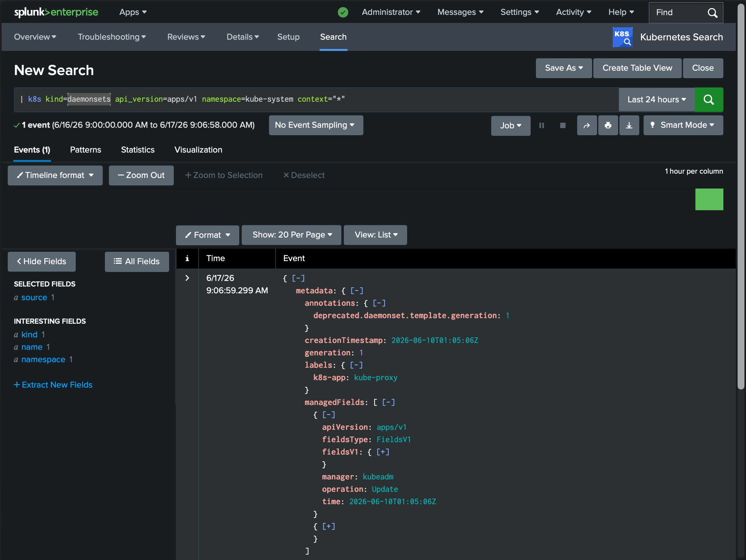Click the green health status check icon
The image size is (746, 560).
[343, 12]
